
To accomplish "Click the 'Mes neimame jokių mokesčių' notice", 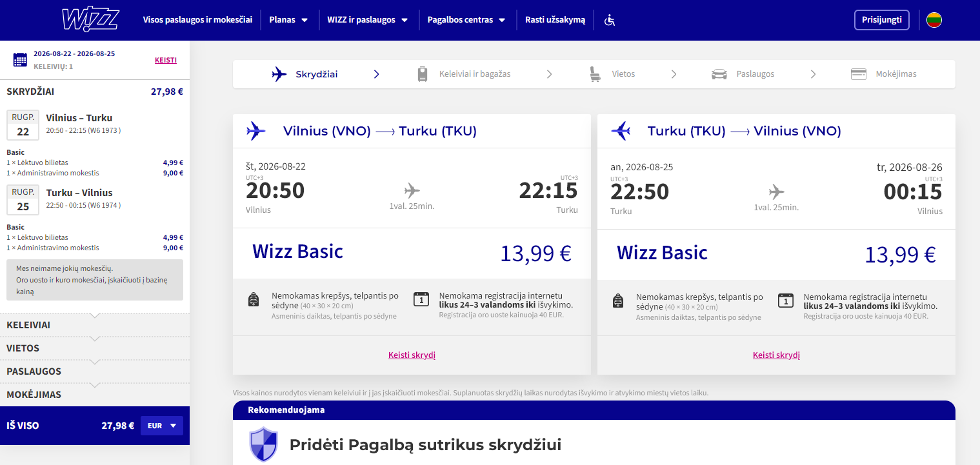I will (95, 280).
